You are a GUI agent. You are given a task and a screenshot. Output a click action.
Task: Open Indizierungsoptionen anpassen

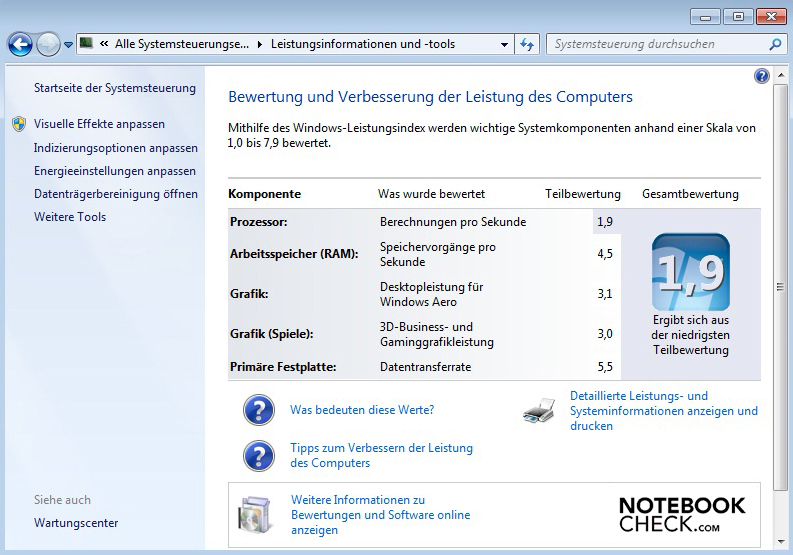116,148
